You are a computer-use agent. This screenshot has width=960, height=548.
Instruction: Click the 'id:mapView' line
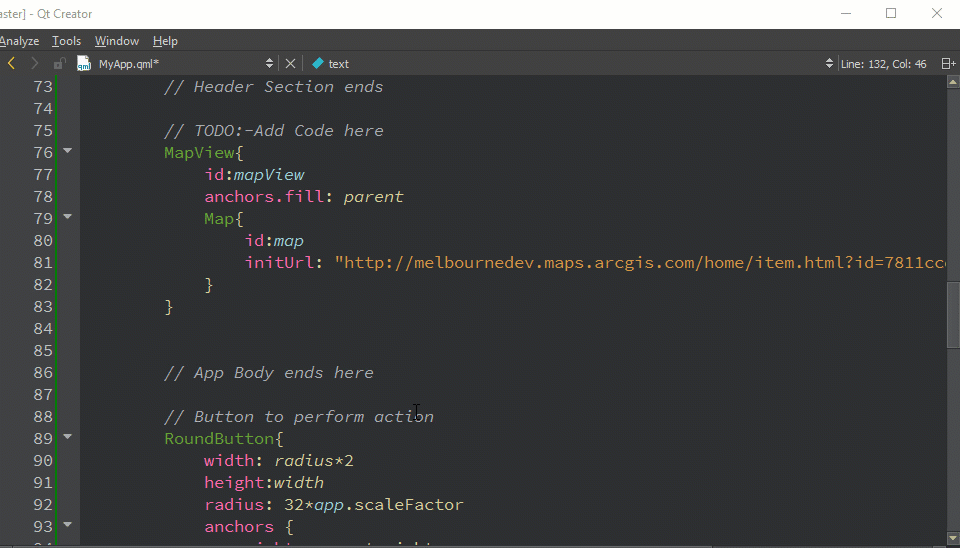tap(254, 175)
